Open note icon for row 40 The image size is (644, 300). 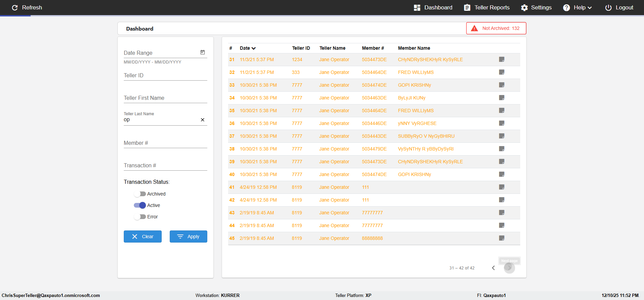click(502, 174)
